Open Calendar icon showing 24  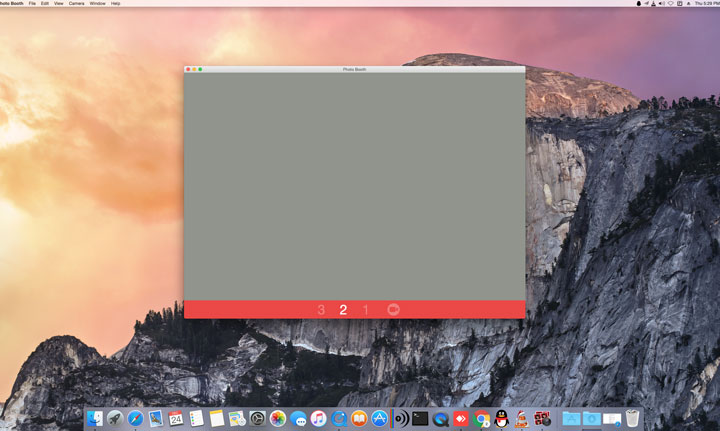coord(176,419)
